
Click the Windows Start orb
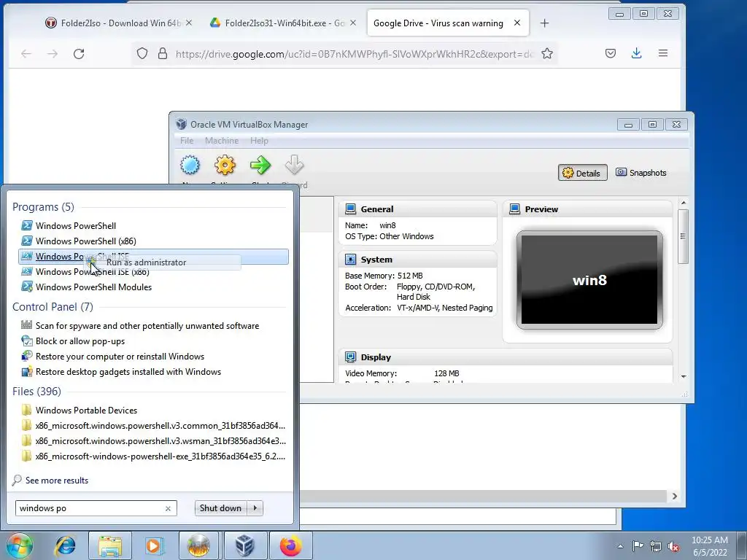[20, 545]
